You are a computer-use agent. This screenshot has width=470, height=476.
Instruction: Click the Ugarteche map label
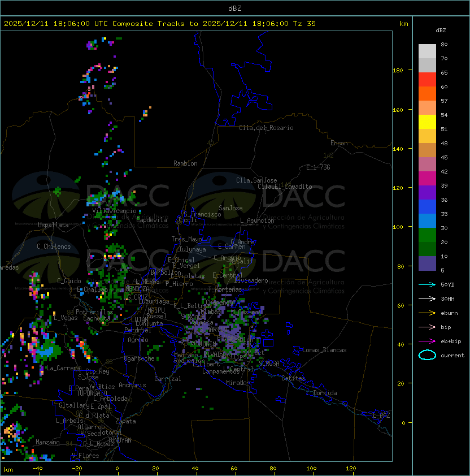140,358
